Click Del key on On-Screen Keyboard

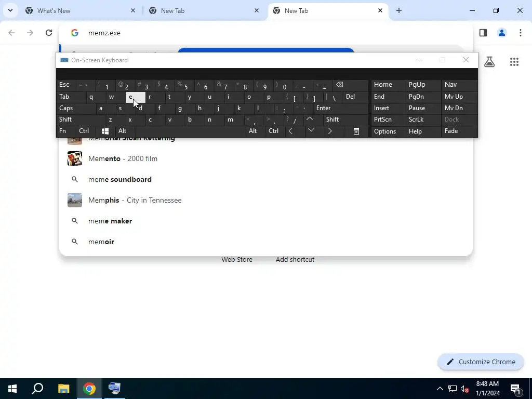[355, 97]
